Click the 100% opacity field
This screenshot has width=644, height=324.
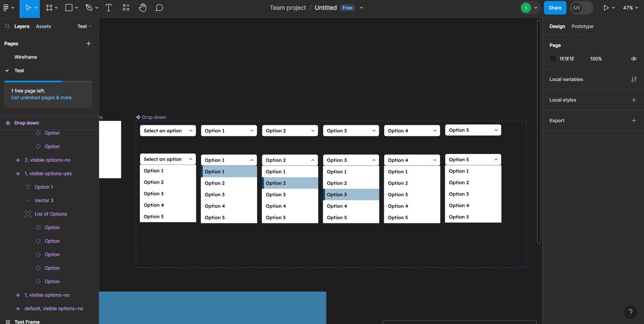(x=596, y=59)
